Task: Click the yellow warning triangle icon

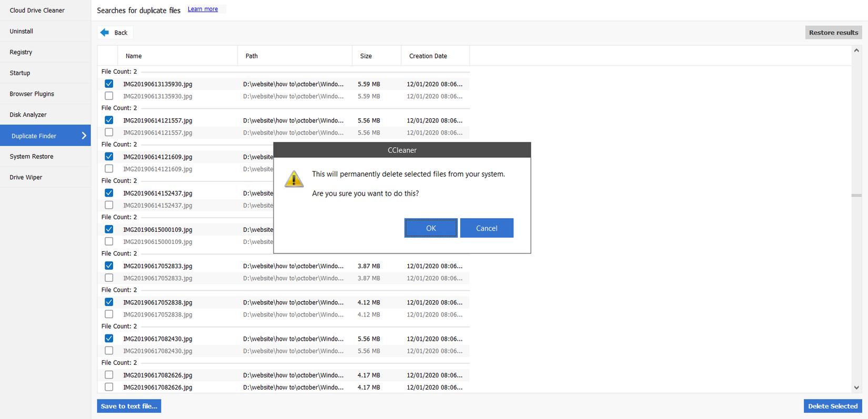Action: click(x=294, y=179)
